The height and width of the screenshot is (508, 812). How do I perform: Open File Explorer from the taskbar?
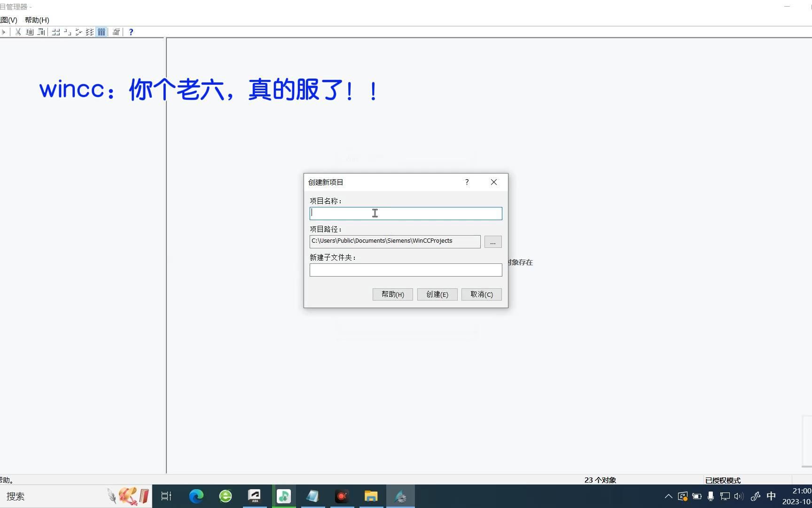[x=371, y=496]
